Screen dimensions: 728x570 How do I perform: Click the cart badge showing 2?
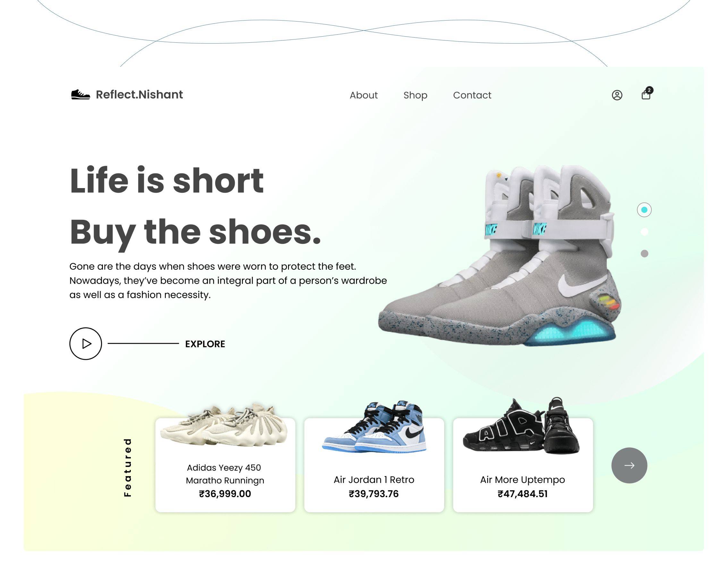(649, 90)
